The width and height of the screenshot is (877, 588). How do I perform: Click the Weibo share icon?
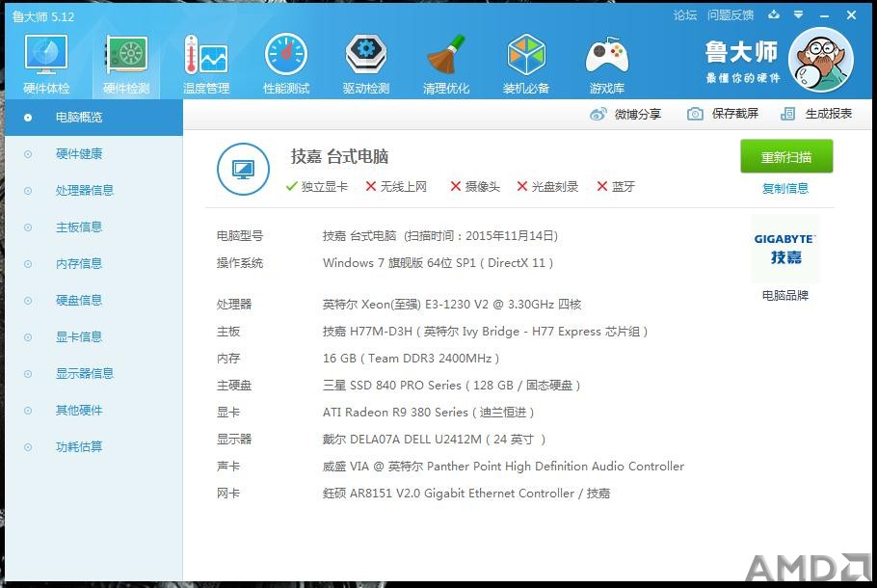tap(598, 114)
